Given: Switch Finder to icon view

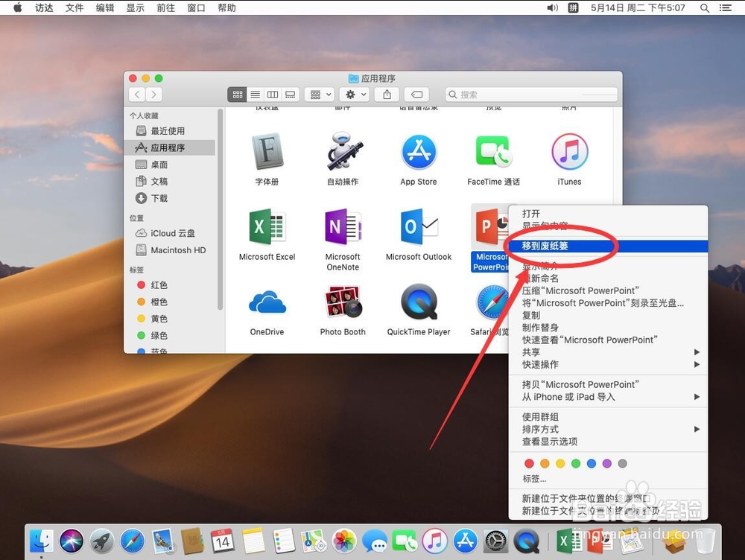Looking at the screenshot, I should [x=238, y=95].
